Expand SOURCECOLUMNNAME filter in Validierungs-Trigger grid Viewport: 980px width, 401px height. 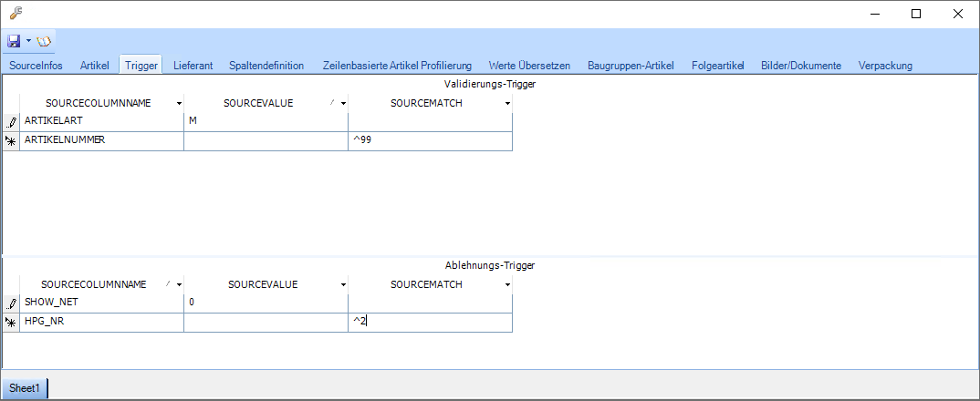(x=179, y=104)
